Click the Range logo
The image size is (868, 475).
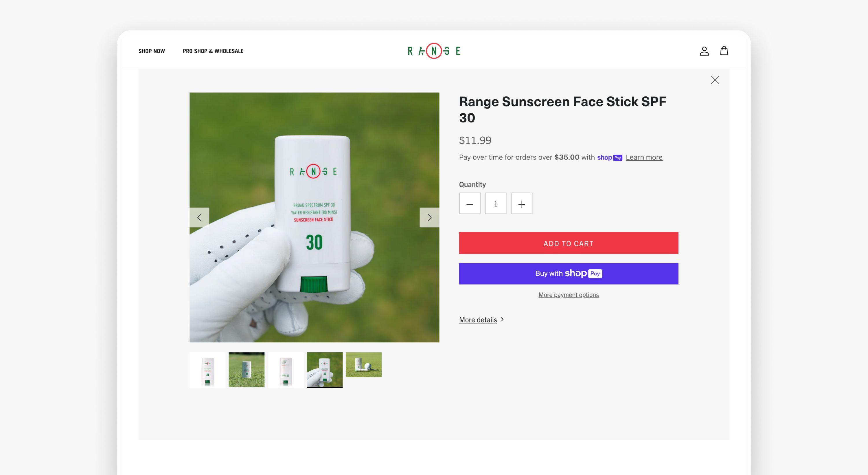tap(433, 51)
